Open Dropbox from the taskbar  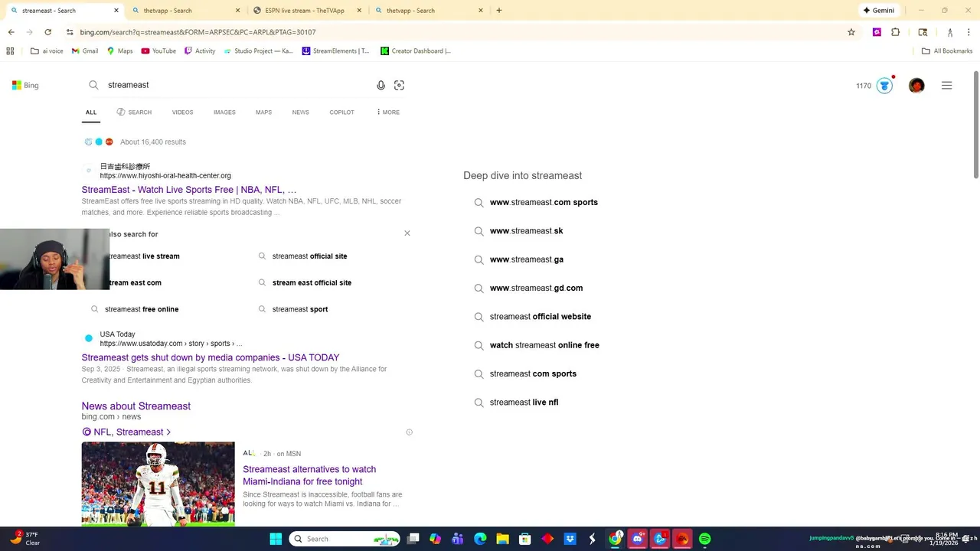(570, 539)
